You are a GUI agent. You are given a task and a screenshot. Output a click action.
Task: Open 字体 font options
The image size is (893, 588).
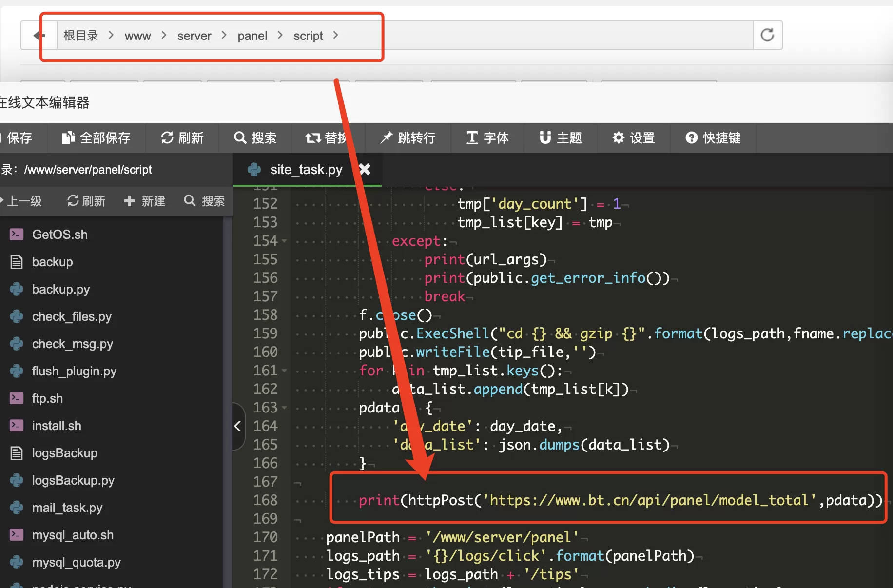pyautogui.click(x=487, y=138)
